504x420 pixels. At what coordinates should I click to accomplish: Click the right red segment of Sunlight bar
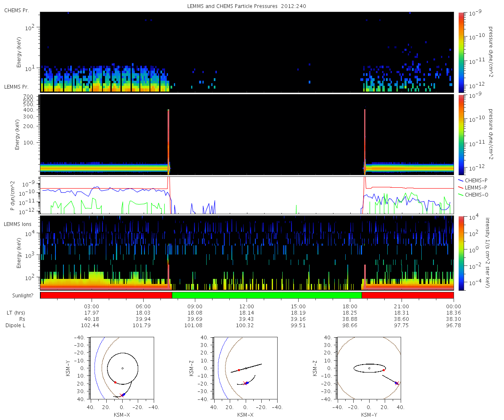tap(407, 295)
